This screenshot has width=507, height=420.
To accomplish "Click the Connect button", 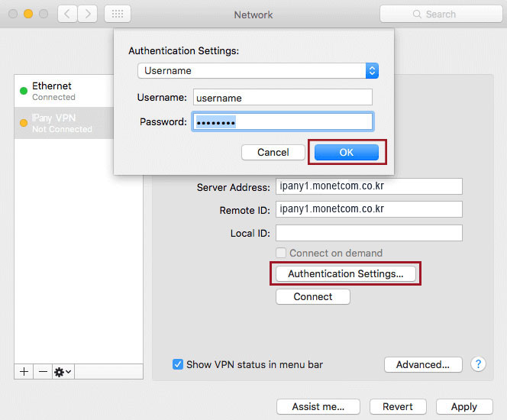I will [312, 296].
